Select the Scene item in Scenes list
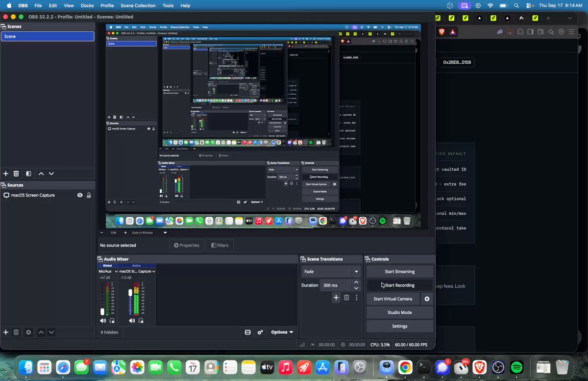The image size is (588, 381). [x=48, y=36]
